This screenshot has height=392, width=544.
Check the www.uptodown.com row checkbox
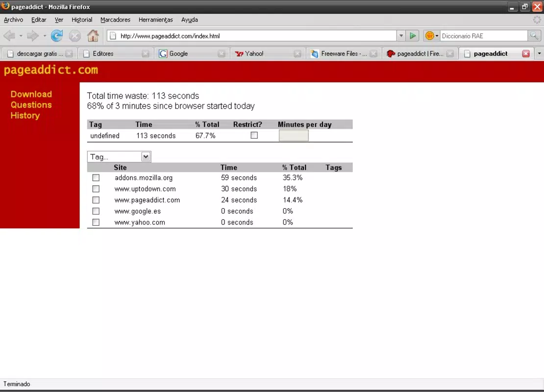coord(96,189)
